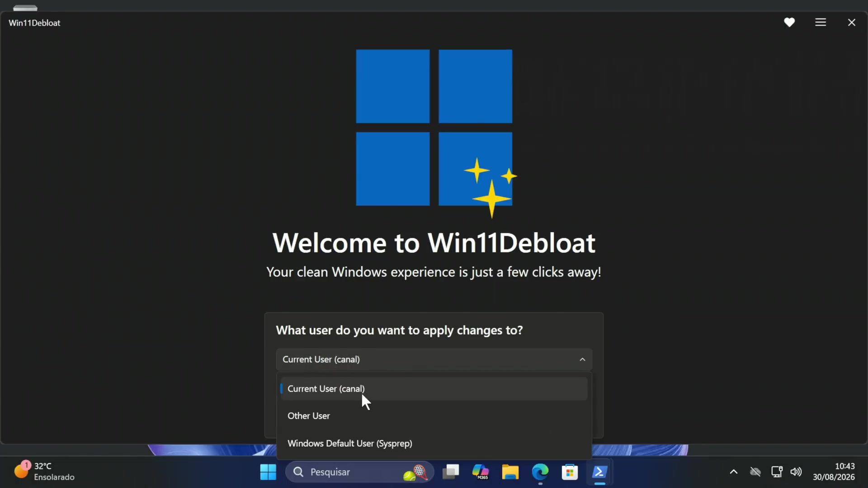868x488 pixels.
Task: Open Microsoft Store from taskbar
Action: tap(570, 472)
